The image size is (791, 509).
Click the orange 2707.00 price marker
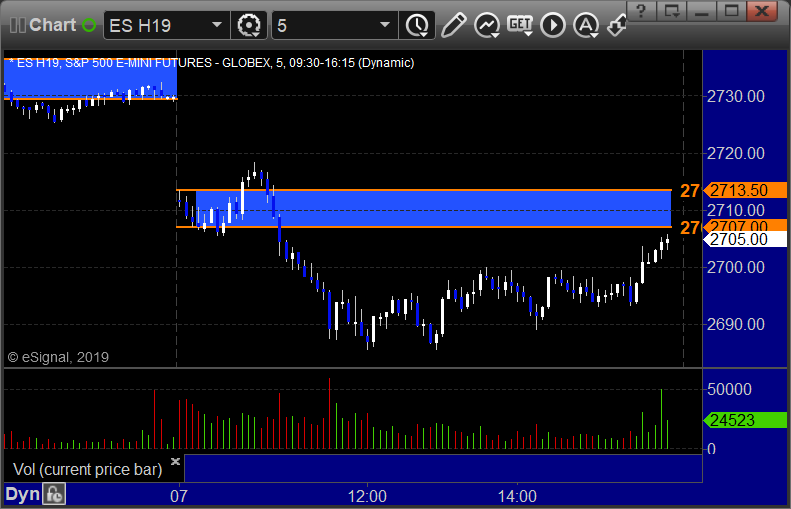pos(745,225)
